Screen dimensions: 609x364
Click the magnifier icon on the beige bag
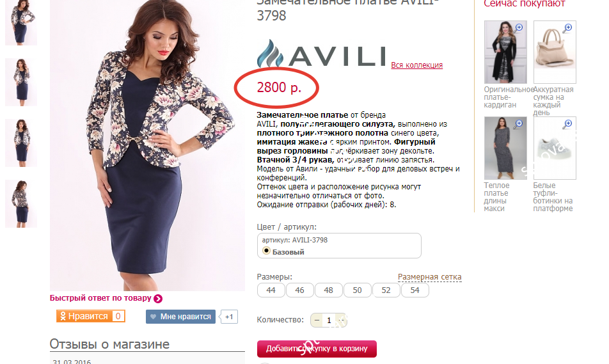[x=567, y=28]
